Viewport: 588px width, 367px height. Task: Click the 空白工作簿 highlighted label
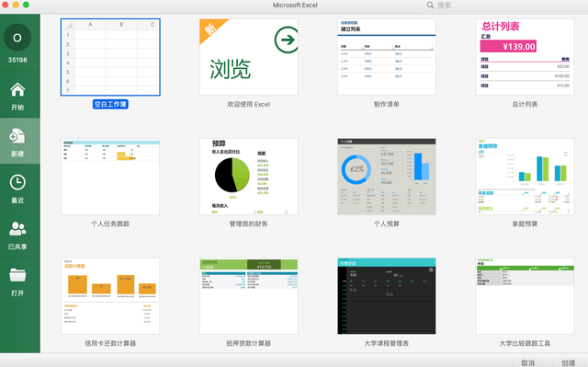(110, 104)
